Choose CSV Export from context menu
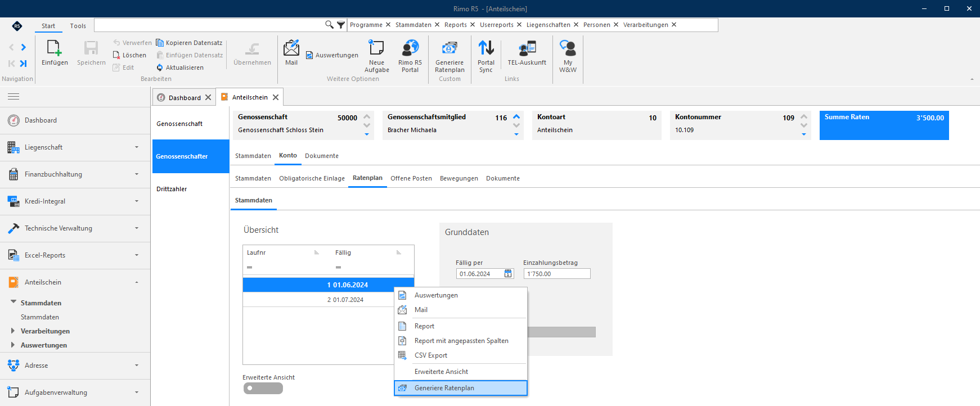 click(461, 355)
